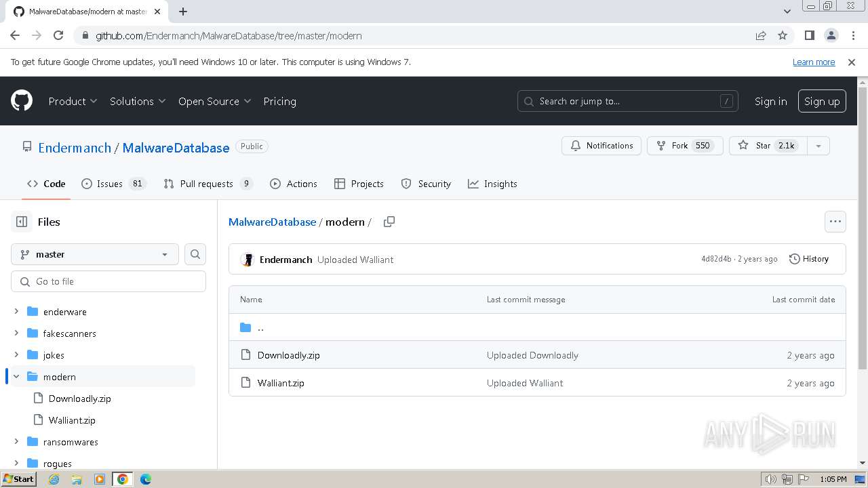Open Chrome share page icon
868x488 pixels.
point(761,35)
